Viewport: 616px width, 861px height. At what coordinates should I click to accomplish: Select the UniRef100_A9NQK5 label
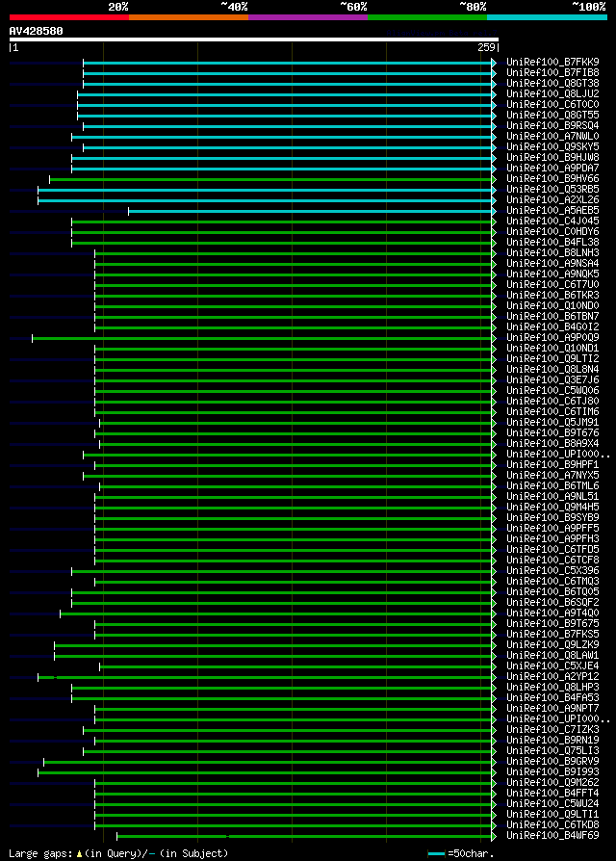click(x=552, y=274)
